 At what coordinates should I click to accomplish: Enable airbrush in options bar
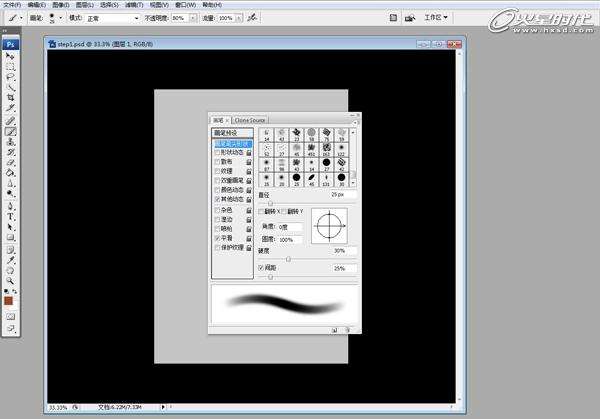(252, 18)
